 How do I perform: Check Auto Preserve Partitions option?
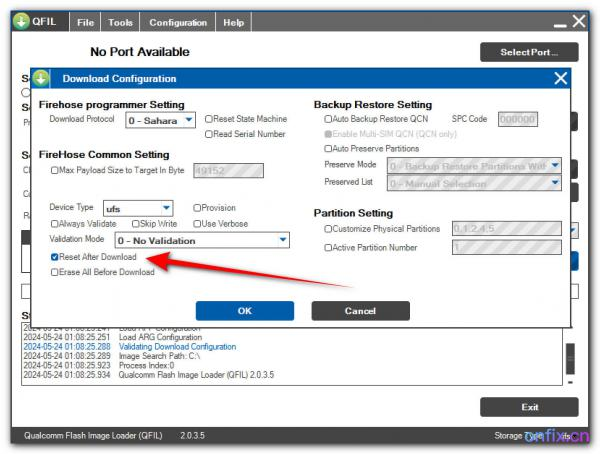pos(328,149)
